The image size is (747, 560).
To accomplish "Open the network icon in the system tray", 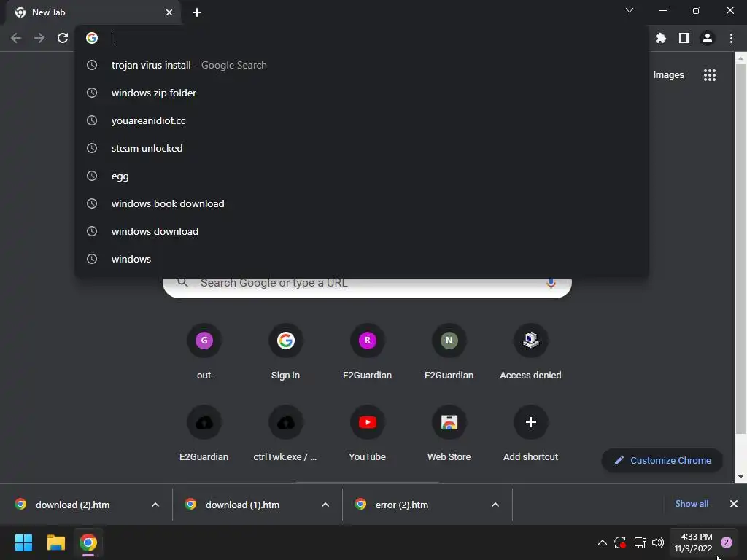I will pos(640,542).
